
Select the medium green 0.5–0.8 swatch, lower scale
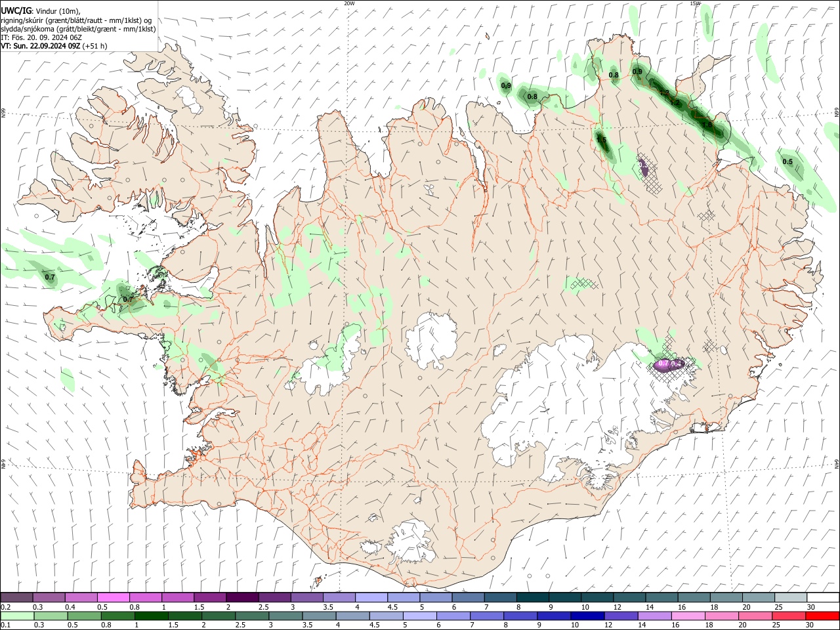point(85,616)
